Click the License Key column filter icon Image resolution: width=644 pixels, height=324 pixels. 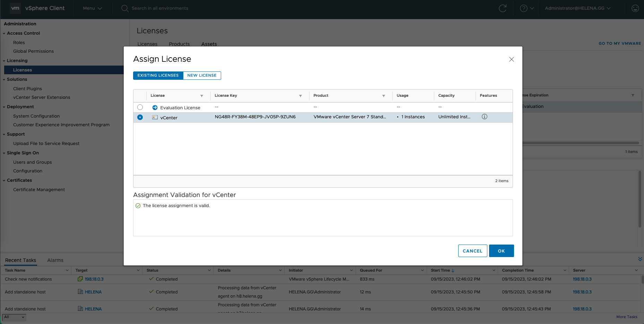coord(301,96)
